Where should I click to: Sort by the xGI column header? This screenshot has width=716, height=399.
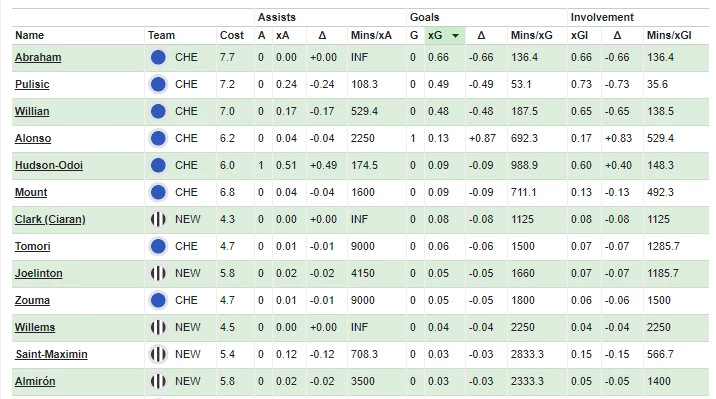tap(579, 35)
